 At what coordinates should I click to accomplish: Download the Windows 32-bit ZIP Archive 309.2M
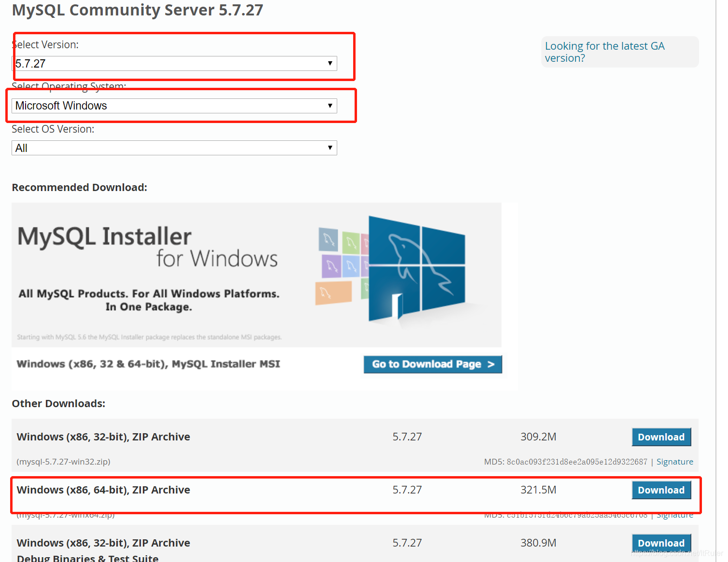click(x=661, y=437)
